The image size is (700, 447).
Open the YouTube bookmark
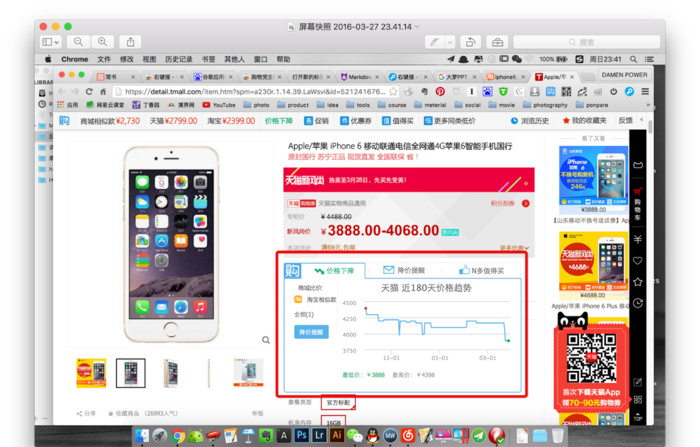pyautogui.click(x=219, y=105)
